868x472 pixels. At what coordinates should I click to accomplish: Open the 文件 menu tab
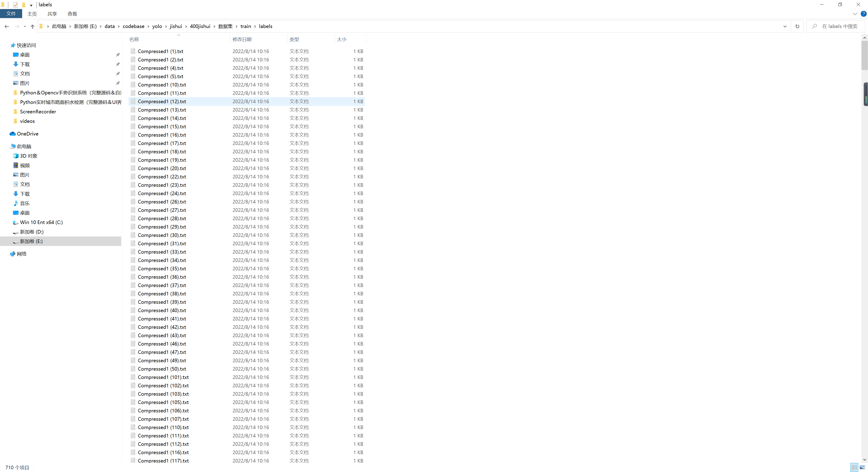11,14
